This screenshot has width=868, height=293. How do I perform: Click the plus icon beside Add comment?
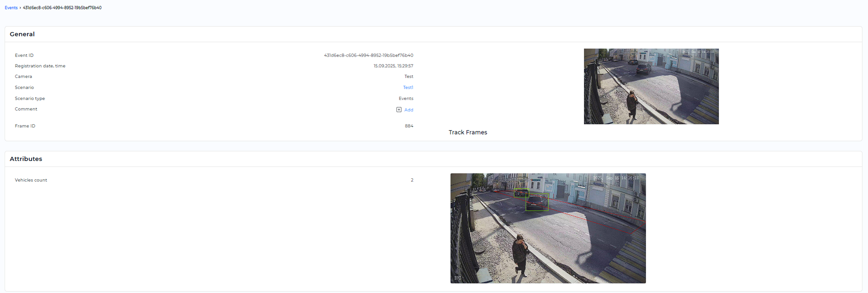click(x=399, y=110)
